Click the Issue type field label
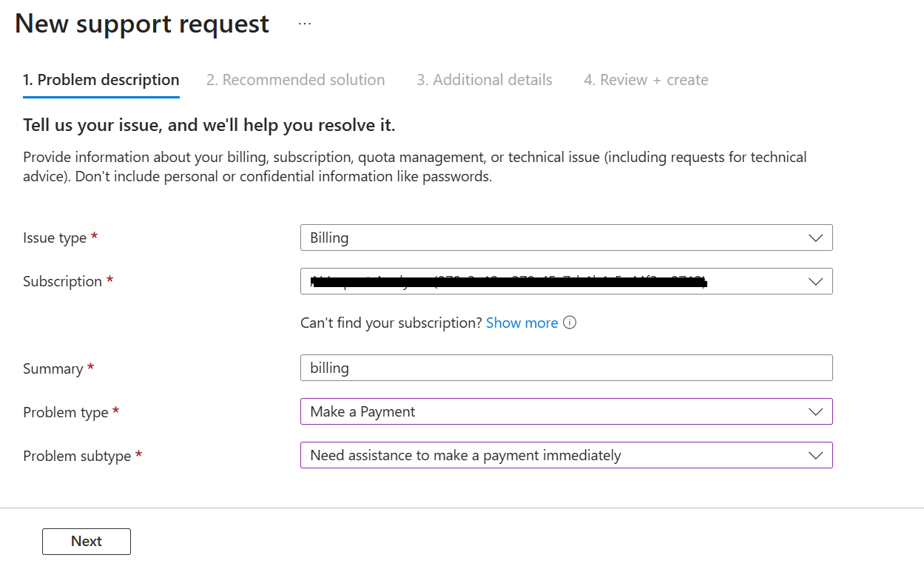The height and width of the screenshot is (569, 924). [55, 238]
